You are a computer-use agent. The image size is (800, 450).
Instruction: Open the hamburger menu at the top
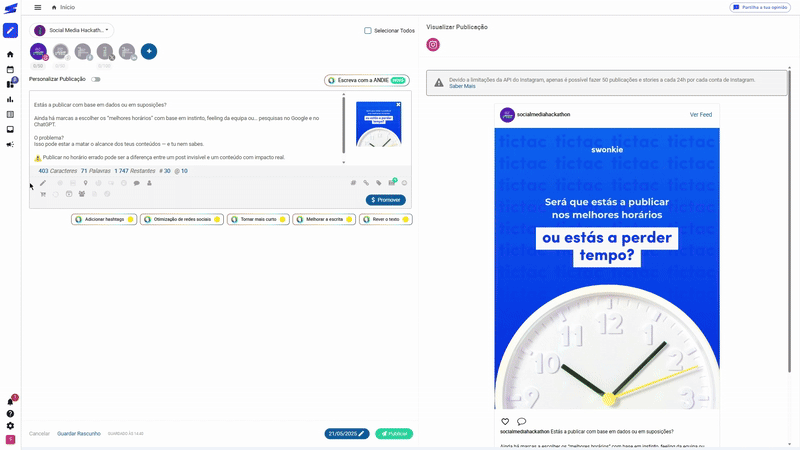point(38,7)
